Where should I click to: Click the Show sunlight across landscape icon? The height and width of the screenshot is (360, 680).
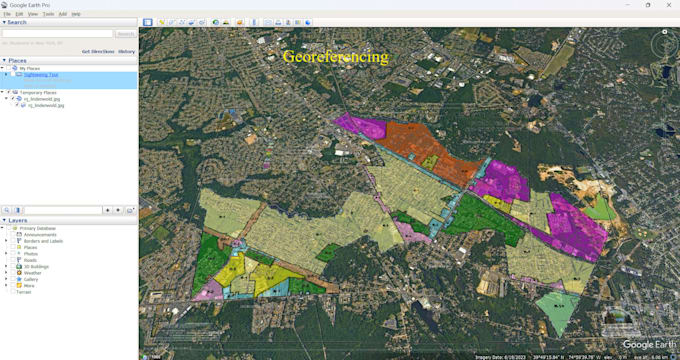tap(226, 22)
